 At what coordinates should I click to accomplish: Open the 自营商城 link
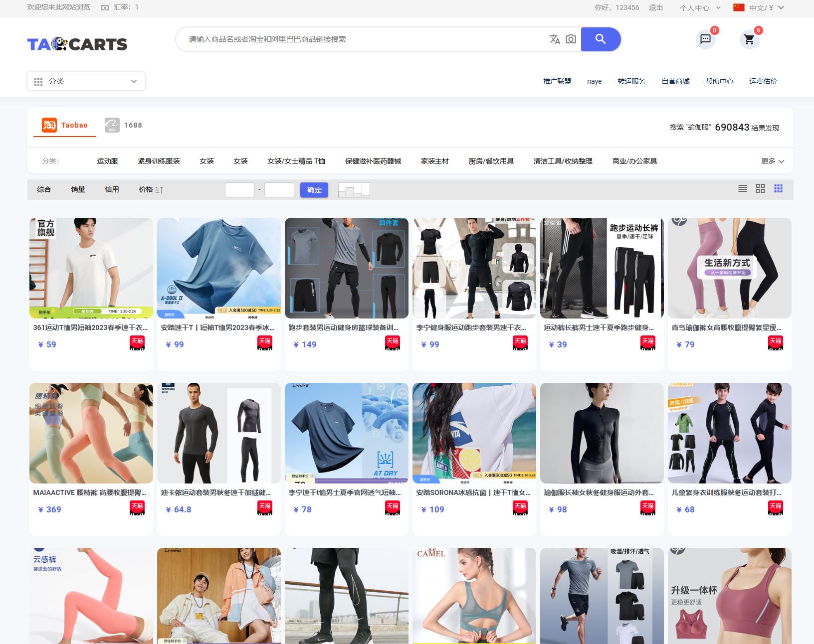[x=675, y=81]
